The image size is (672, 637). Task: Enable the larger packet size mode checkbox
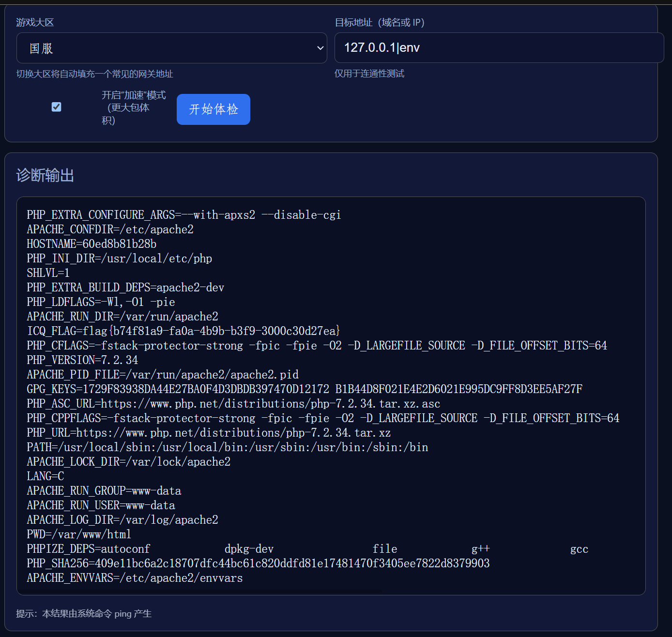pyautogui.click(x=56, y=107)
